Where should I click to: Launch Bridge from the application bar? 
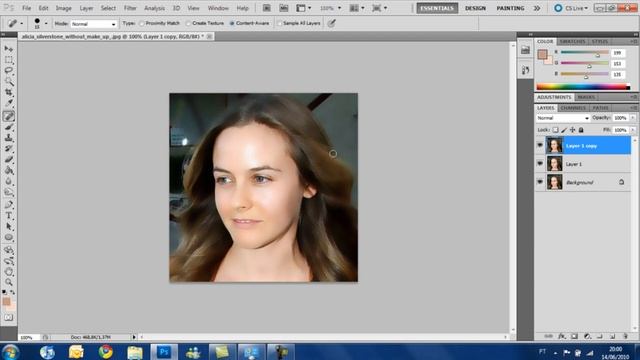[x=267, y=8]
